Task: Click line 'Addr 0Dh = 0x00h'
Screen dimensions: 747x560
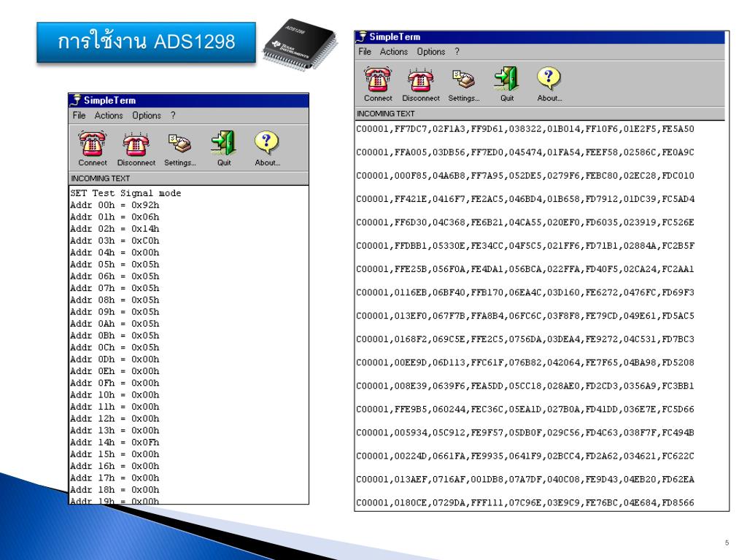Action: tap(115, 359)
